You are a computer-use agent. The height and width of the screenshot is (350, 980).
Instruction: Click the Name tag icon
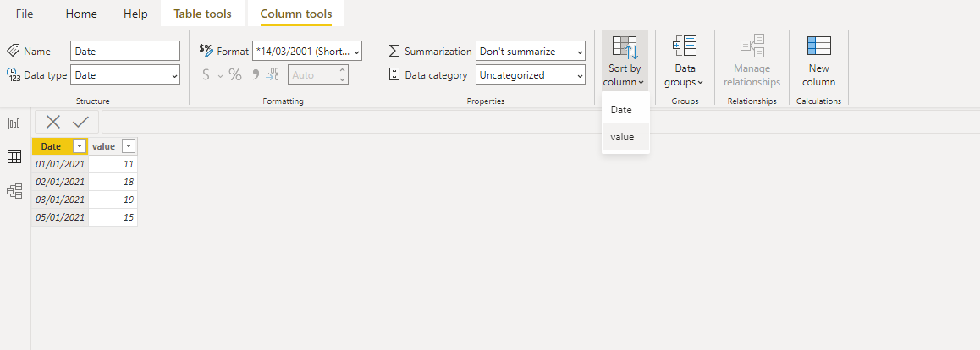pyautogui.click(x=14, y=52)
